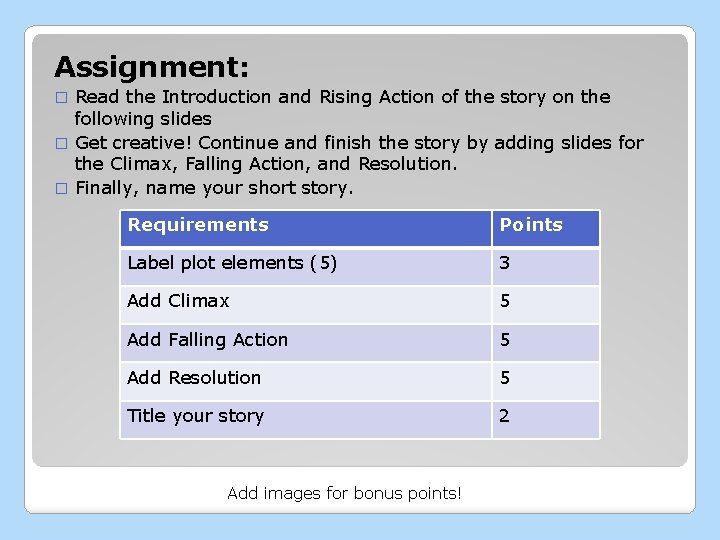This screenshot has width=720, height=540.
Task: Click the "Points" table header cell
Action: 545,226
